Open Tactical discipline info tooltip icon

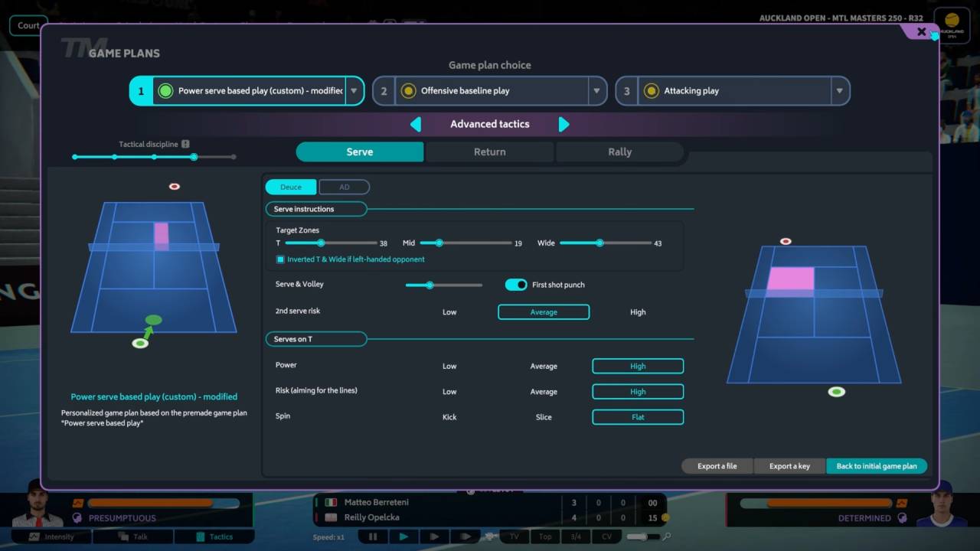(185, 144)
